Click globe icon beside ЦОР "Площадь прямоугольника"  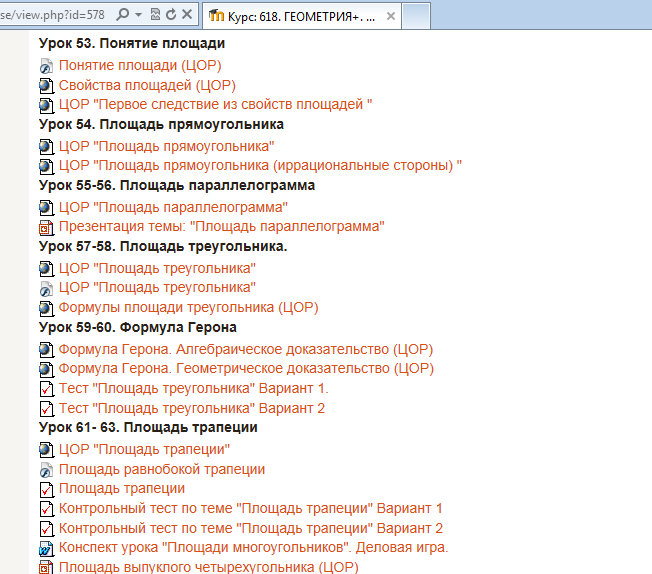[x=46, y=147]
